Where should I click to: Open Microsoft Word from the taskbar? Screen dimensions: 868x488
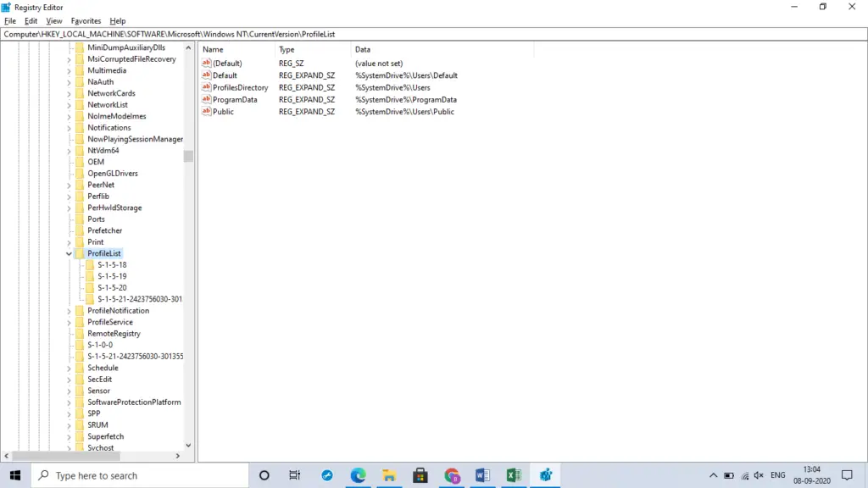pos(482,476)
